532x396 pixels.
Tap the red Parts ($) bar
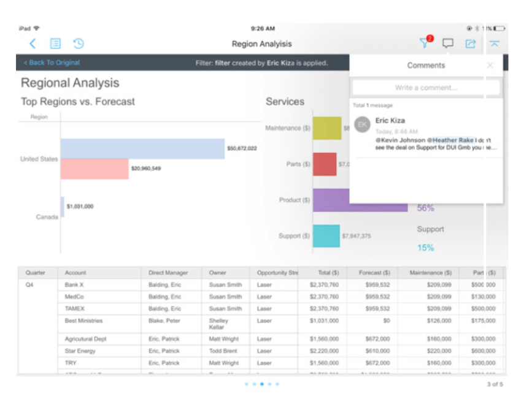pos(325,164)
